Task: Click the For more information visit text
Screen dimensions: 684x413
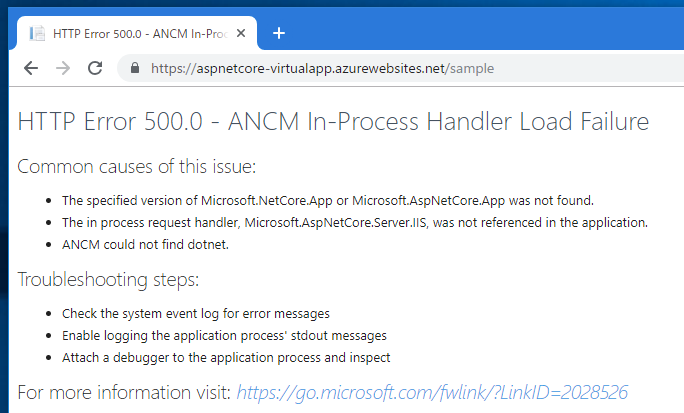Action: click(124, 392)
